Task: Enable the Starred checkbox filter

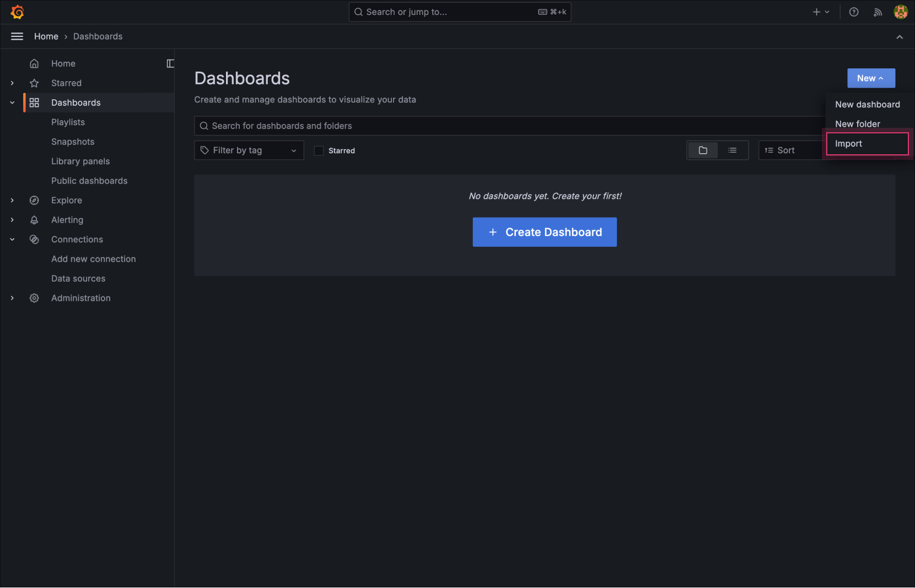Action: click(x=319, y=151)
